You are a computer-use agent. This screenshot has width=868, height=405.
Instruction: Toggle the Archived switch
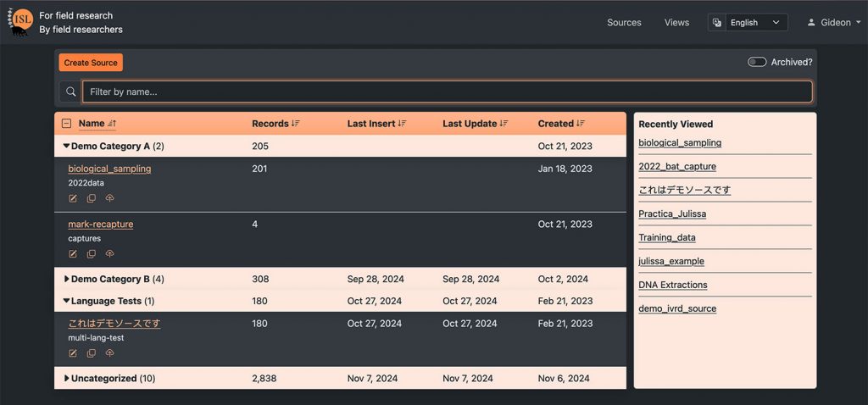(x=757, y=62)
